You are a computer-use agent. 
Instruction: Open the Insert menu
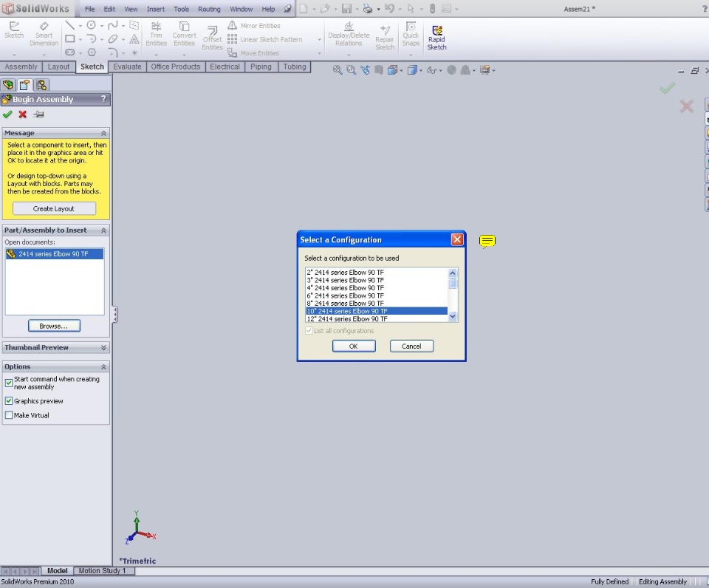coord(156,9)
